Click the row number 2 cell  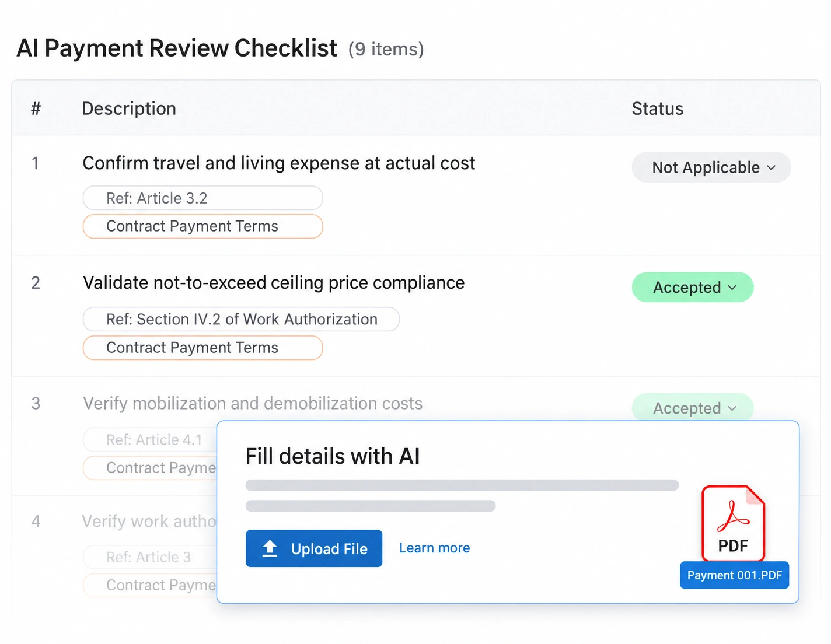[36, 283]
